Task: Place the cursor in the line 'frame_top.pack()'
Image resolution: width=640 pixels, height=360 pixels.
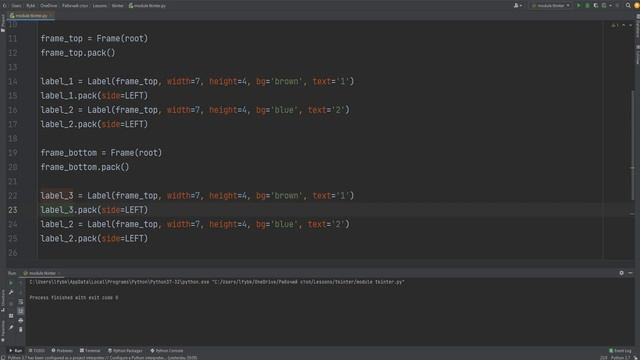Action: pyautogui.click(x=78, y=53)
